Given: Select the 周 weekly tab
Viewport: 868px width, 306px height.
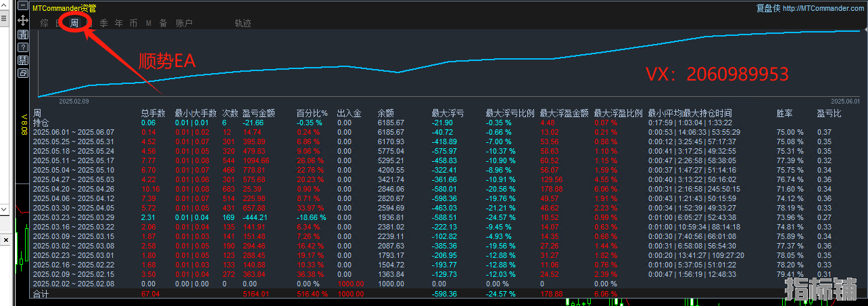Looking at the screenshot, I should click(74, 23).
